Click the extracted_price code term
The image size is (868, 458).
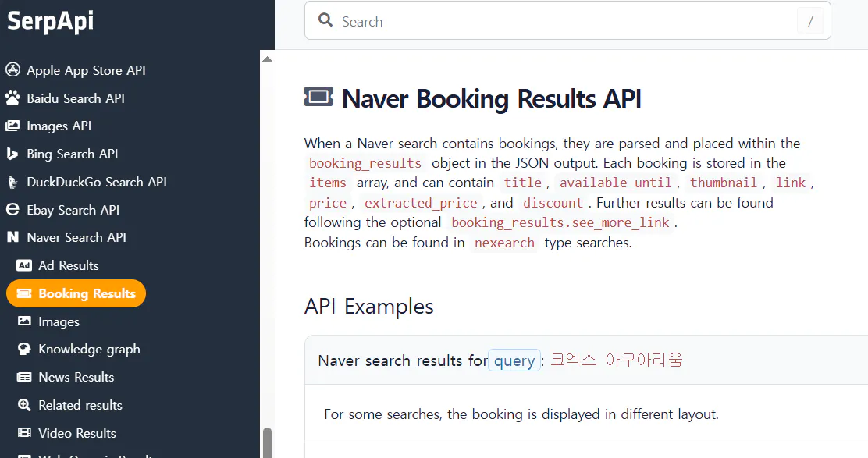click(x=421, y=203)
